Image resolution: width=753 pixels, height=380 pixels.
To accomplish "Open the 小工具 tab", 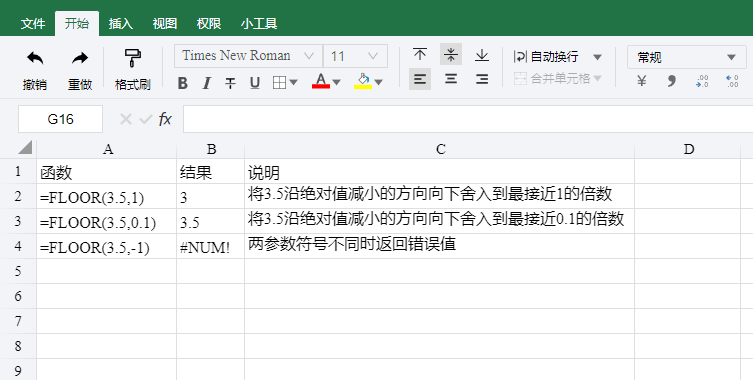I will (259, 24).
